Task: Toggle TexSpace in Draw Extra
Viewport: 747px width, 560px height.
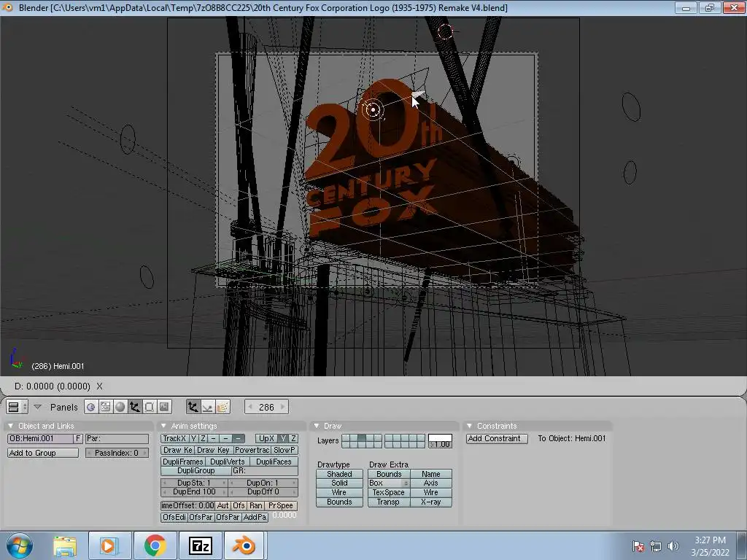Action: [x=388, y=493]
